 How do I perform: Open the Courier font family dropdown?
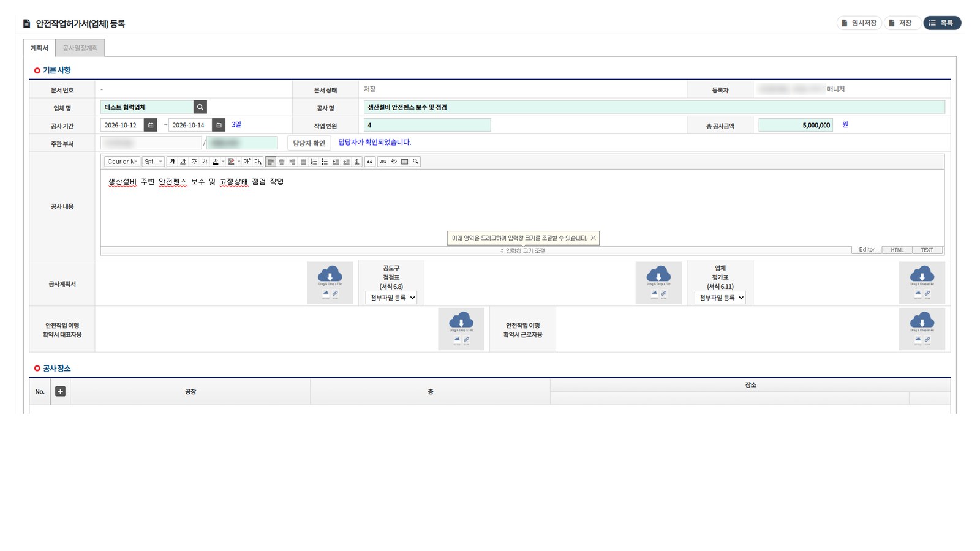tap(122, 162)
